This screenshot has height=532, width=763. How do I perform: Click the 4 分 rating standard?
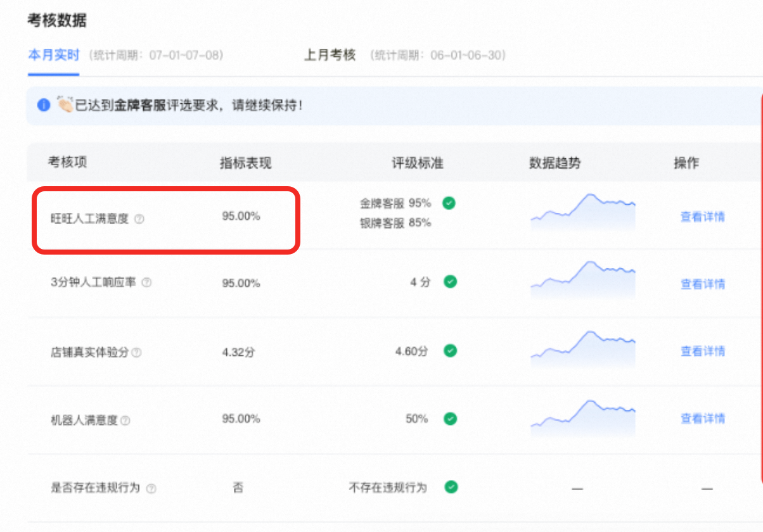click(x=420, y=282)
